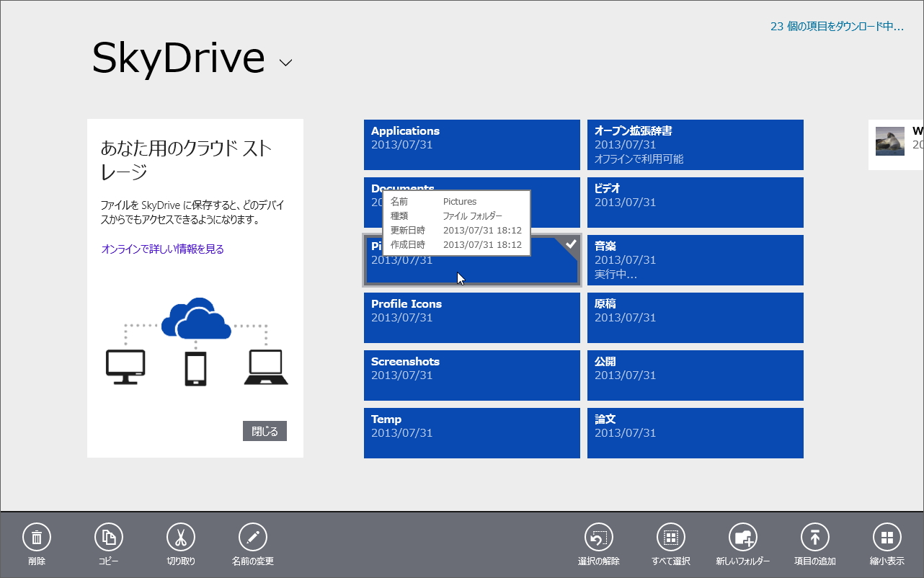Screen dimensions: 924x578
Task: Click the image thumbnail at right edge
Action: point(889,141)
